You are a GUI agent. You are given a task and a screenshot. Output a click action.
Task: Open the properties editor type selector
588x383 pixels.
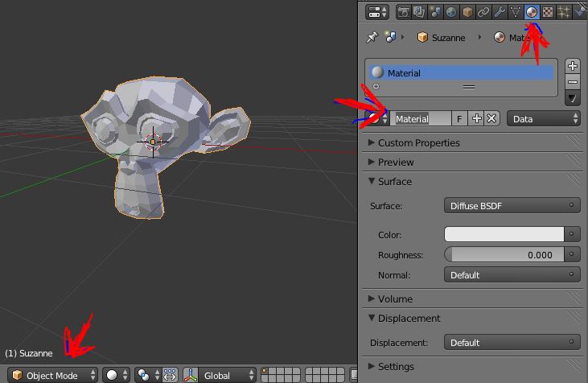pyautogui.click(x=377, y=12)
